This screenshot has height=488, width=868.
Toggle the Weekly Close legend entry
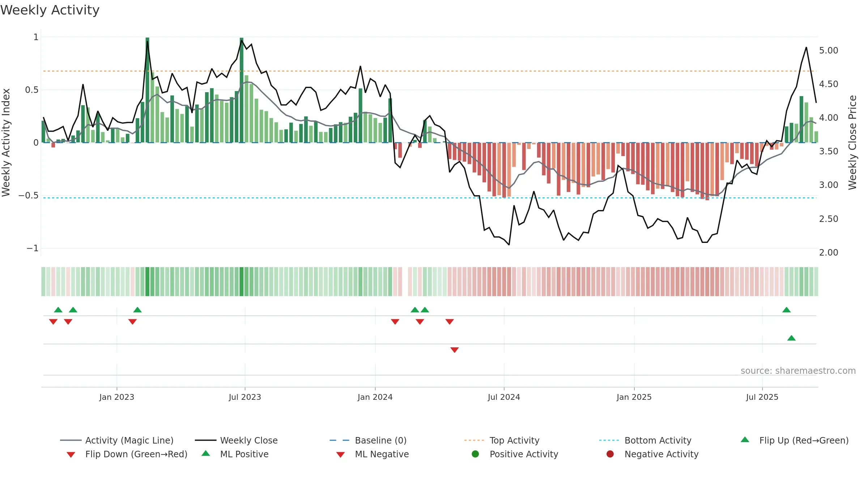tap(236, 440)
